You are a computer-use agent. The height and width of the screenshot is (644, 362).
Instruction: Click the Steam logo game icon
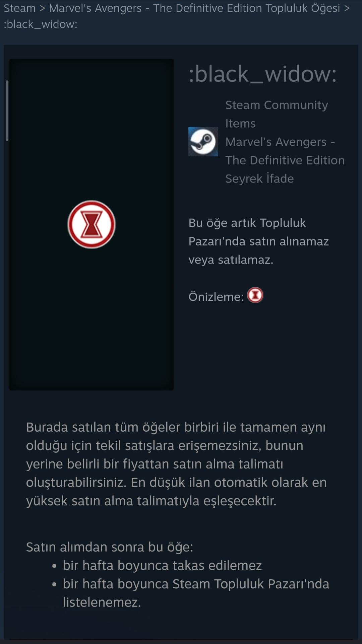pos(203,141)
